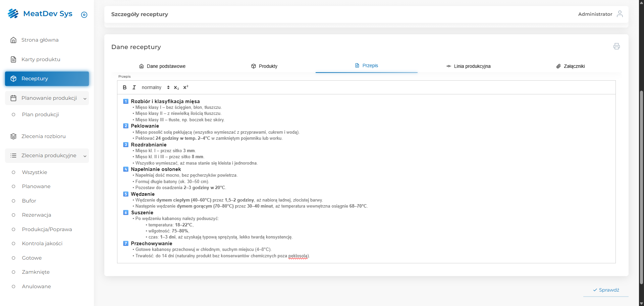Screen dimensions: 644x306
Task: Switch to the Linia produkcyjna tab
Action: (x=468, y=66)
